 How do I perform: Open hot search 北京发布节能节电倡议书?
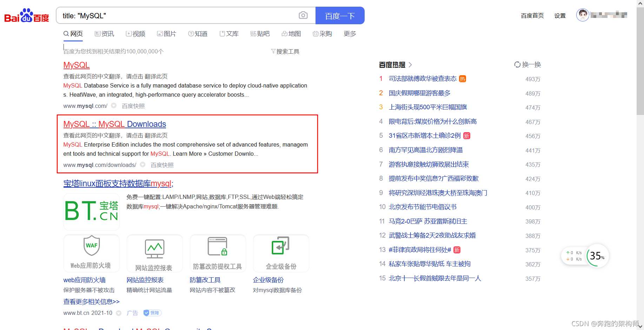click(423, 207)
